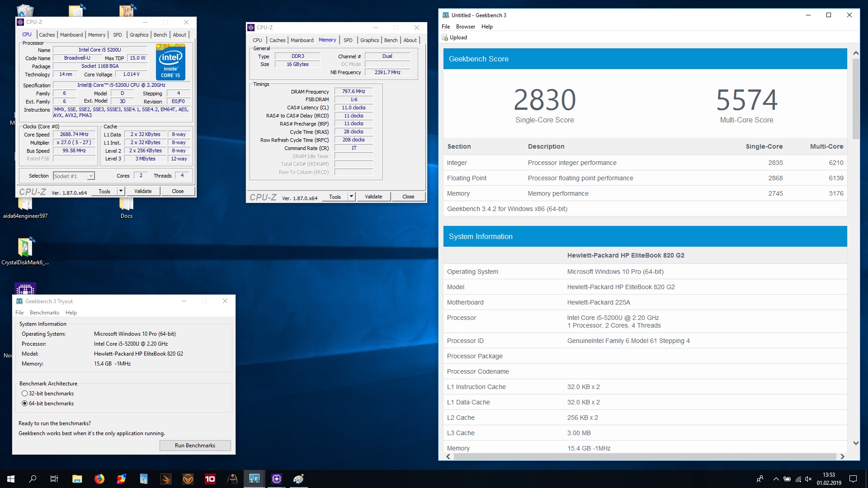Open the Wi-Fi network tray icon
The image size is (868, 488).
click(798, 479)
